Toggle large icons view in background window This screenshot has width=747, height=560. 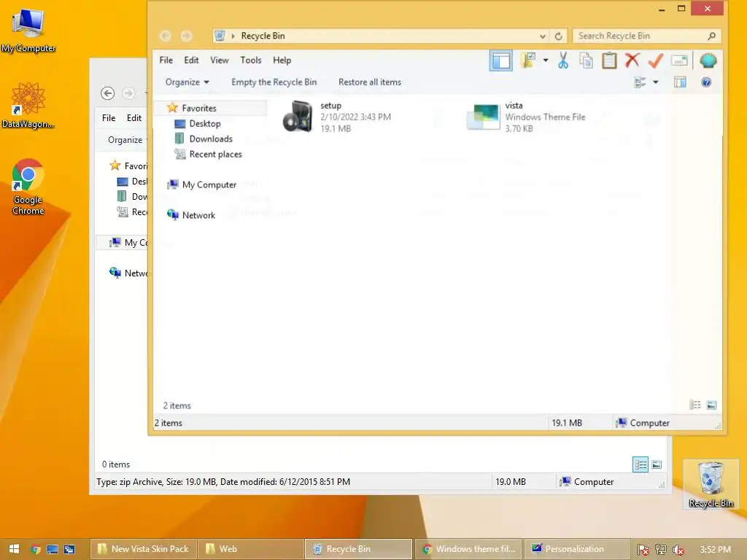(x=657, y=464)
